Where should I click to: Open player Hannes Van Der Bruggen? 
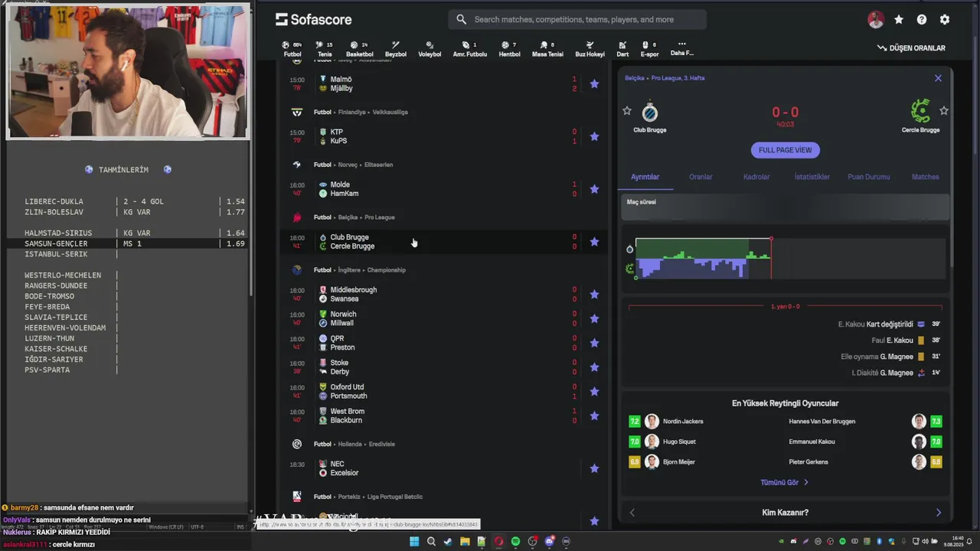(822, 422)
